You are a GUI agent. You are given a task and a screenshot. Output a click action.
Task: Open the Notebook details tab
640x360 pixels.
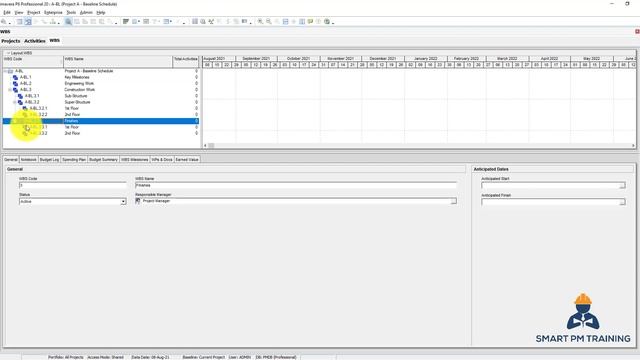point(29,160)
